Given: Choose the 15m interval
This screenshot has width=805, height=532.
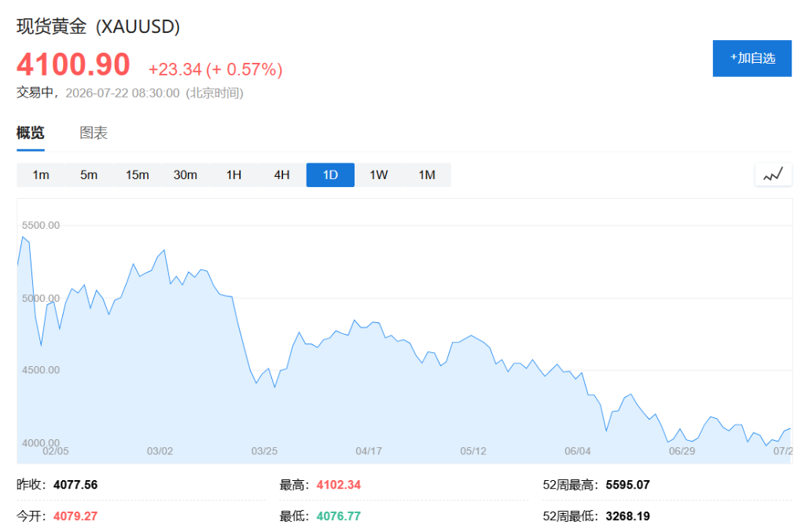Looking at the screenshot, I should tap(137, 175).
